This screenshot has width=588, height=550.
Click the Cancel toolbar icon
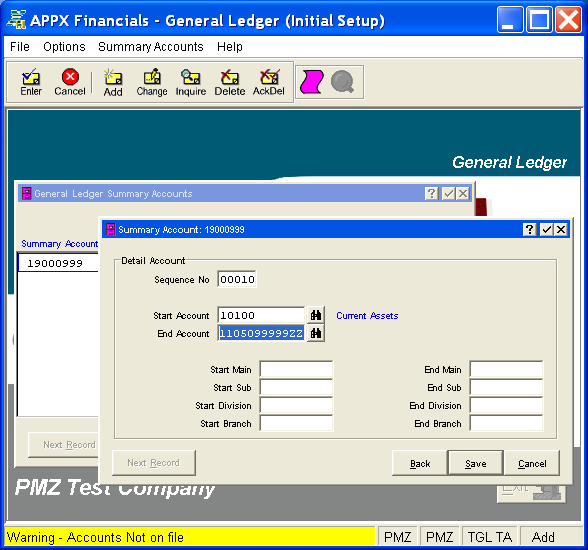coord(70,82)
